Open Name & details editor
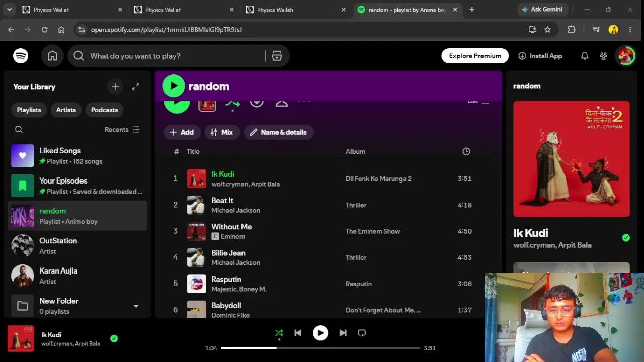This screenshot has height=362, width=644. click(x=279, y=132)
